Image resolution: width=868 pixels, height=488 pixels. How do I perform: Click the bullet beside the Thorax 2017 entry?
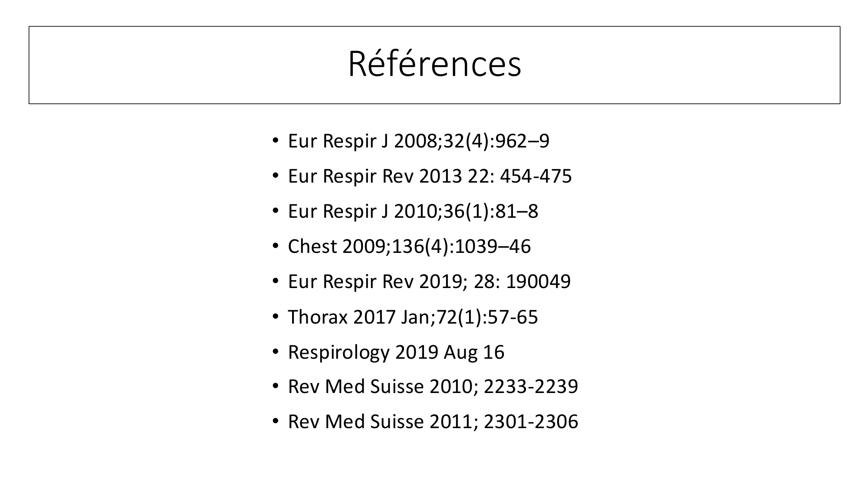point(275,316)
